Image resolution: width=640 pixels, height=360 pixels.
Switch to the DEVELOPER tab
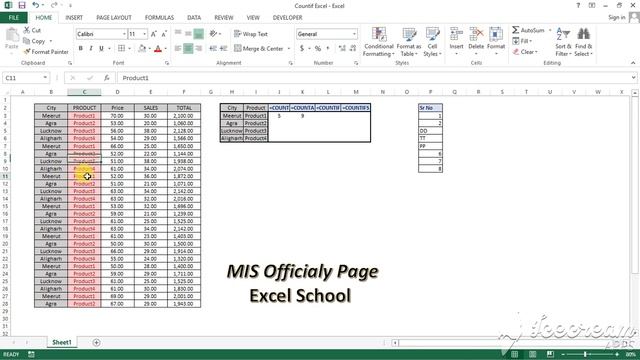[287, 18]
